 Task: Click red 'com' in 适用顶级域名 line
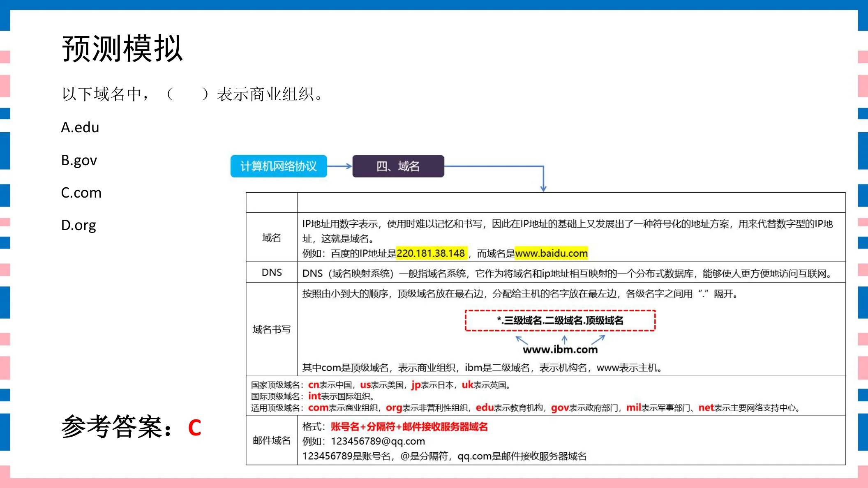pyautogui.click(x=318, y=407)
